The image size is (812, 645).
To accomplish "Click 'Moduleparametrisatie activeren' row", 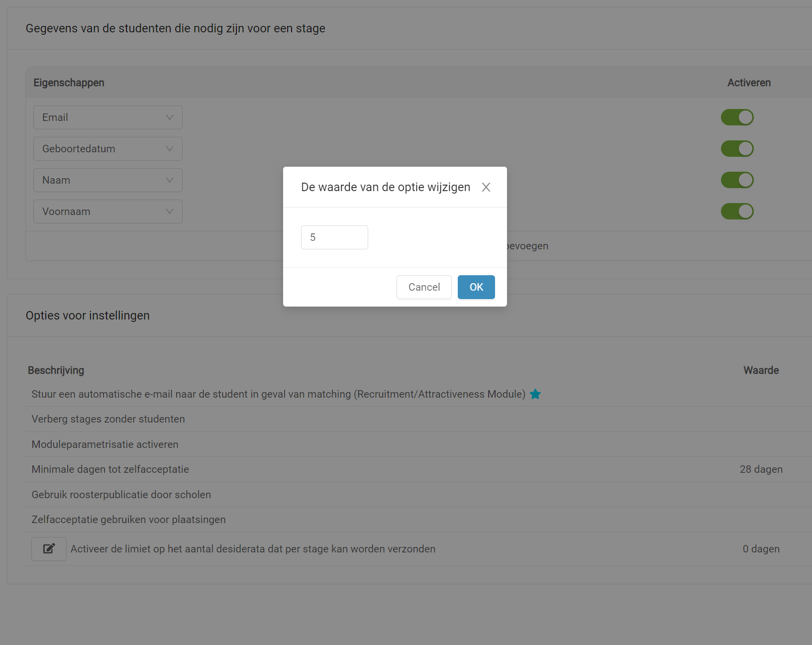I will [x=419, y=444].
